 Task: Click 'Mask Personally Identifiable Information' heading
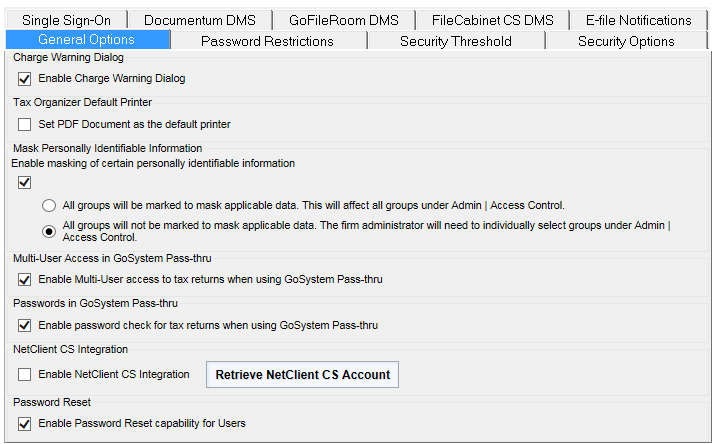pyautogui.click(x=107, y=148)
